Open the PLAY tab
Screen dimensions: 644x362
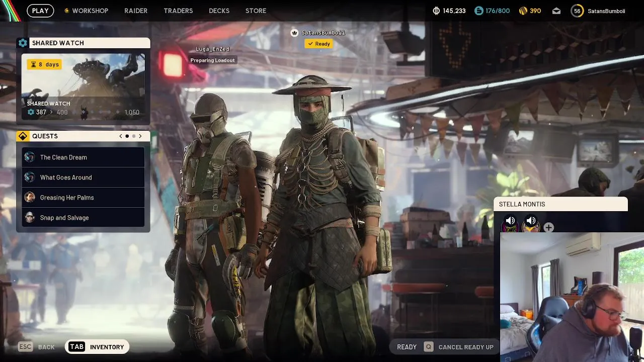(40, 11)
